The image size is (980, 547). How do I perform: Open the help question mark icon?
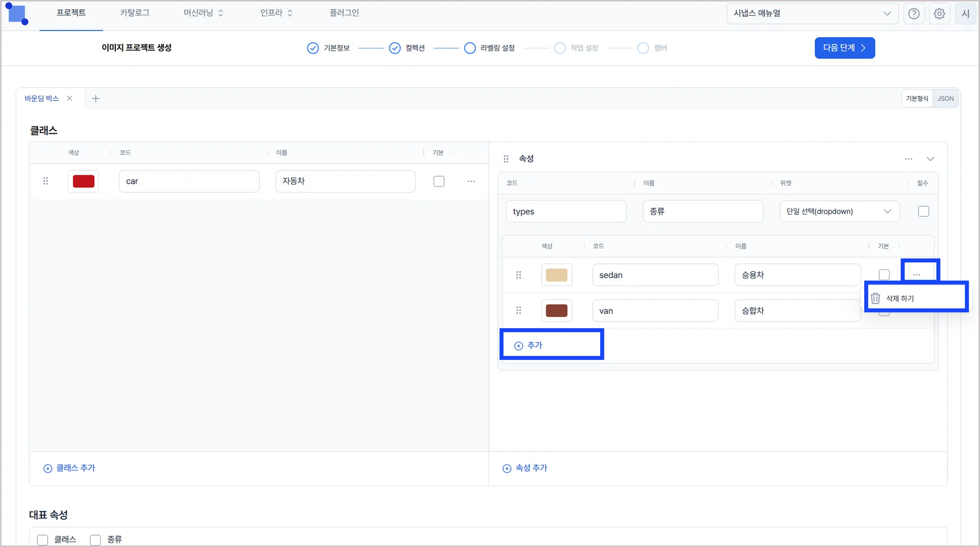pos(913,13)
